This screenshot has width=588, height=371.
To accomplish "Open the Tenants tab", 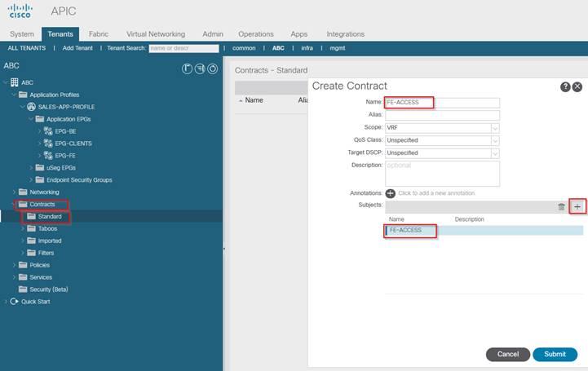I will 60,34.
